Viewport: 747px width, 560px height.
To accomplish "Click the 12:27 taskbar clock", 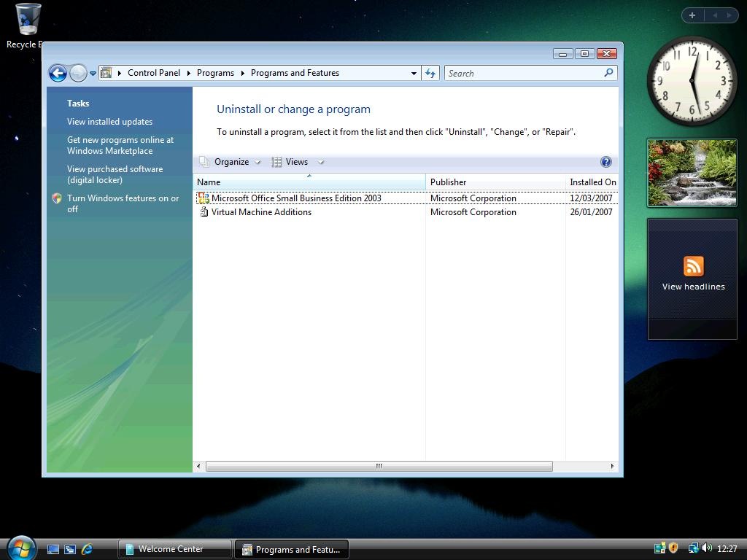I will [x=727, y=549].
